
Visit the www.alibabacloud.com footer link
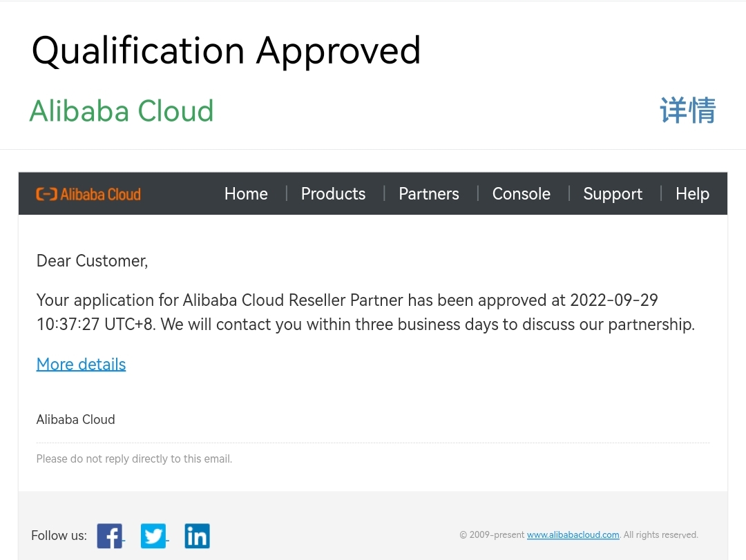(573, 535)
